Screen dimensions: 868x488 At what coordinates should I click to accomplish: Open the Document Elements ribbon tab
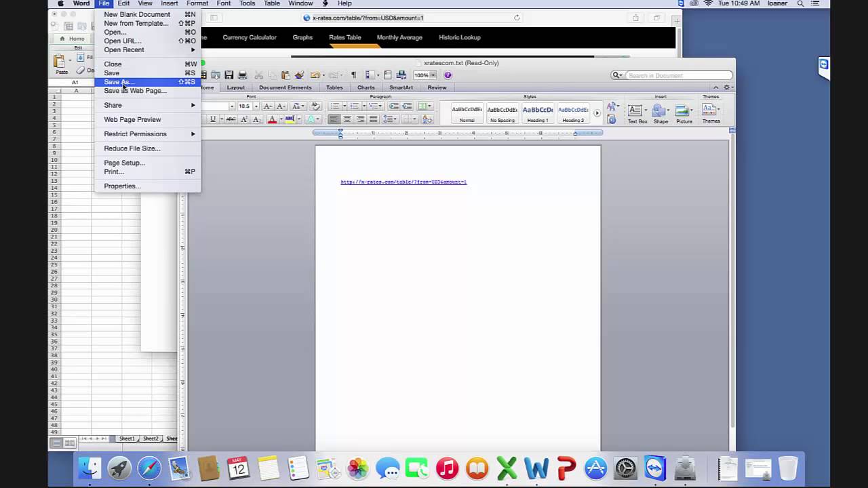tap(285, 87)
